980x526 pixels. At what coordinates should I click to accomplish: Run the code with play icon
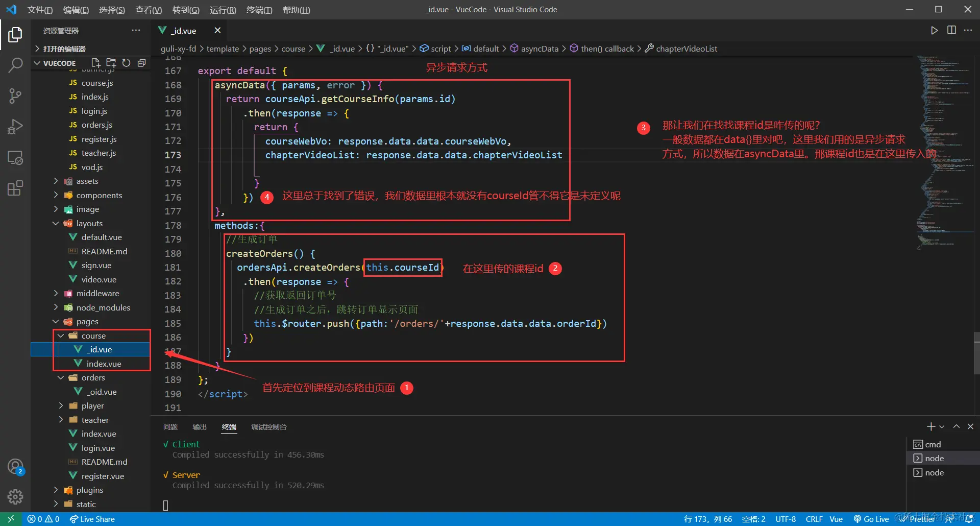[934, 30]
